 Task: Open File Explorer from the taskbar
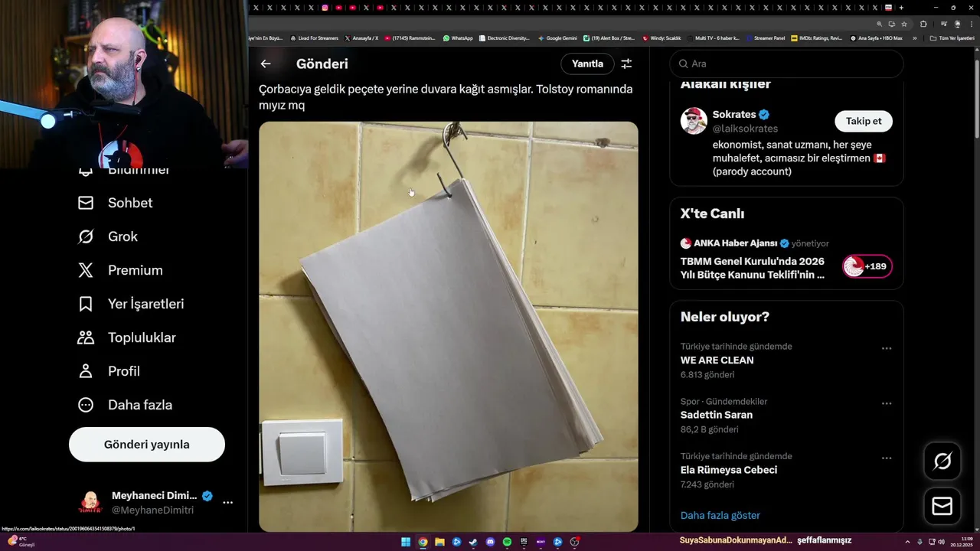(x=439, y=542)
